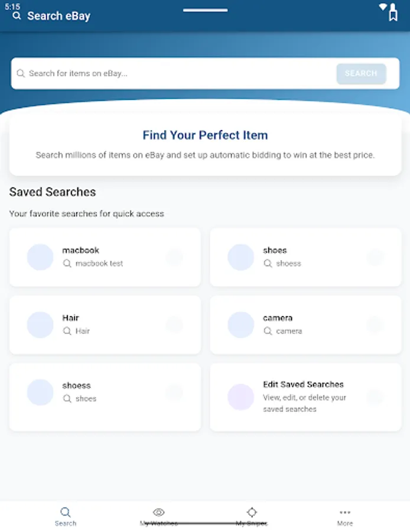410x532 pixels.
Task: Click the circular avatar icon on the macbook card
Action: 40,257
